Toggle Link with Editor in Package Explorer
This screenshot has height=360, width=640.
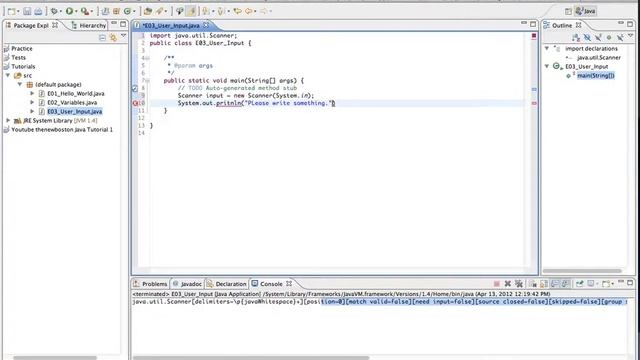(113, 38)
